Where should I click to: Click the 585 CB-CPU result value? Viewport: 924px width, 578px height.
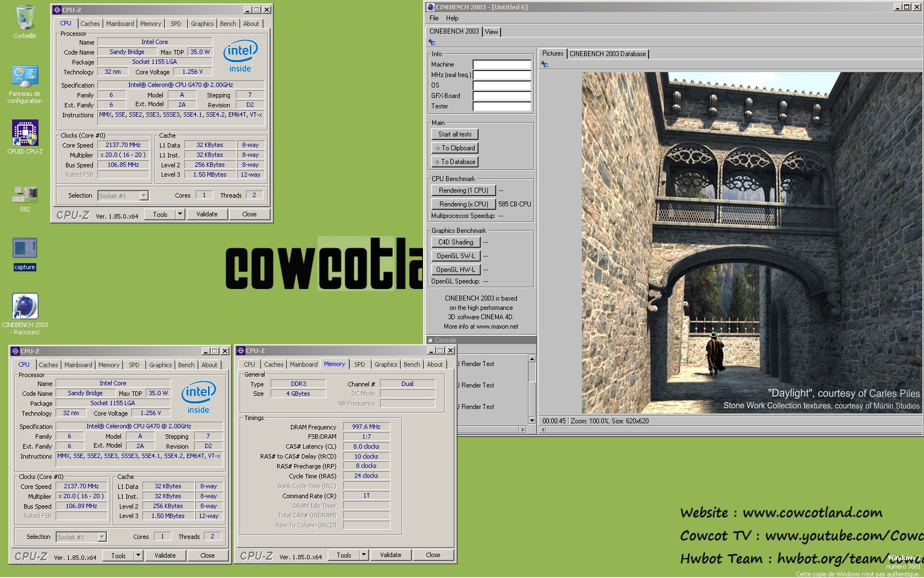[x=515, y=204]
